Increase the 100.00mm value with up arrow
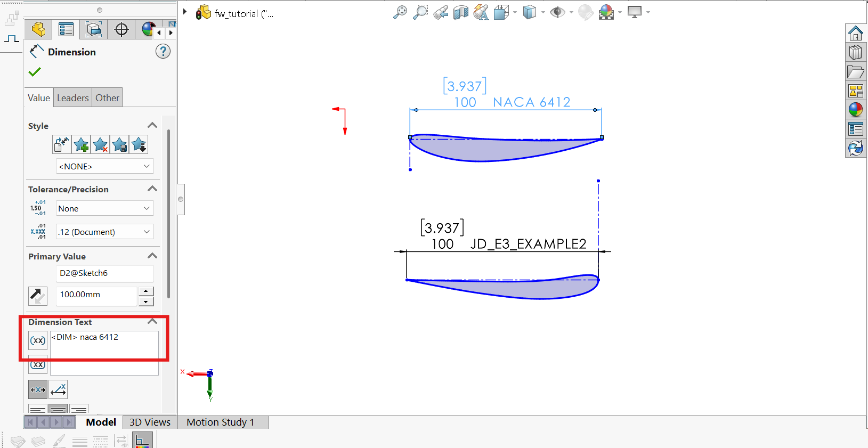The image size is (868, 448). pyautogui.click(x=146, y=291)
